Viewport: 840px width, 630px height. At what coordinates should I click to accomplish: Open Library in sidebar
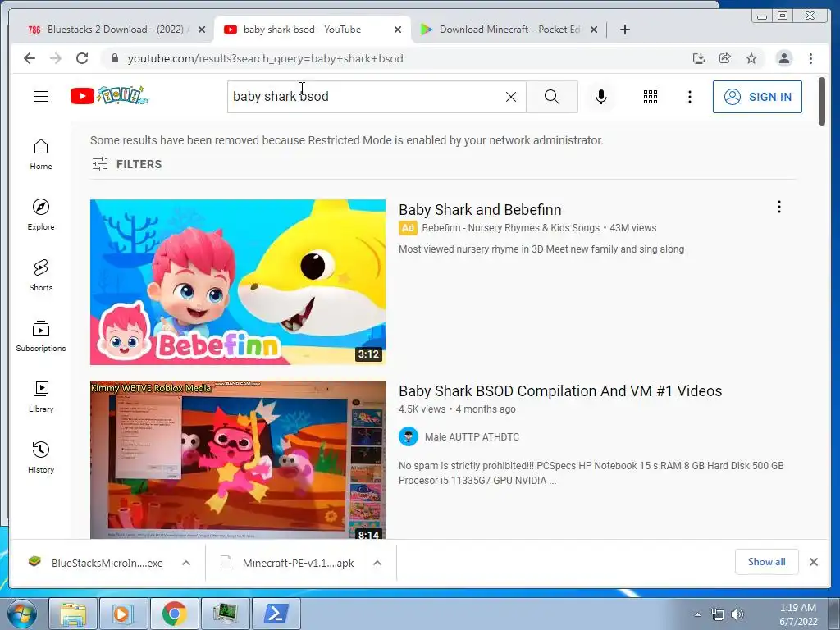[x=41, y=396]
